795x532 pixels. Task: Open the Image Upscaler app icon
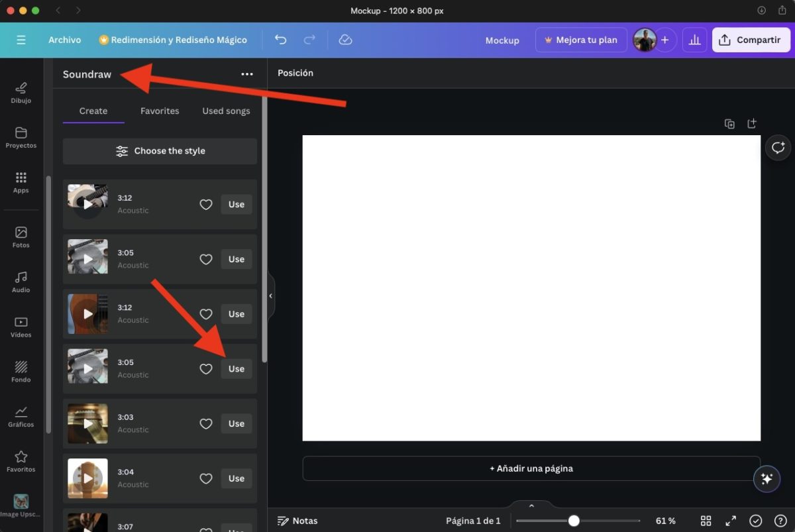pyautogui.click(x=21, y=502)
